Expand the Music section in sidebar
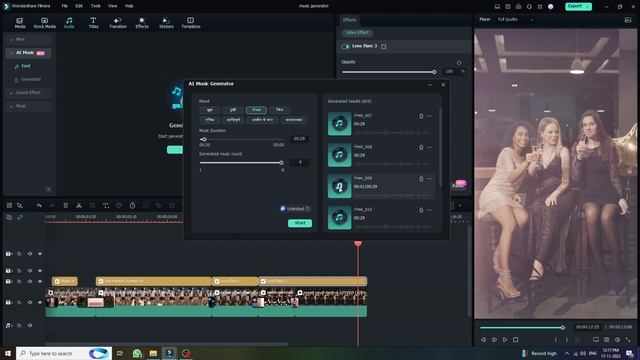The height and width of the screenshot is (360, 640). click(11, 106)
